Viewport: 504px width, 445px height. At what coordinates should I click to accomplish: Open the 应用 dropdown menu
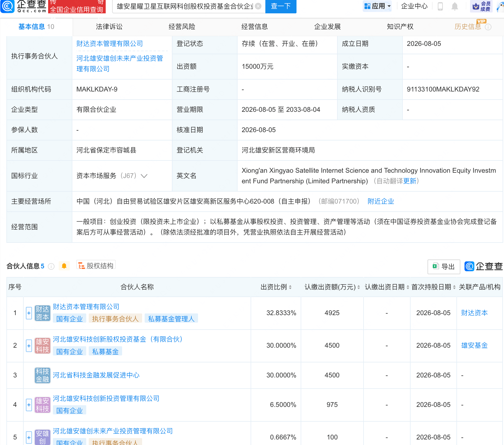pyautogui.click(x=377, y=6)
